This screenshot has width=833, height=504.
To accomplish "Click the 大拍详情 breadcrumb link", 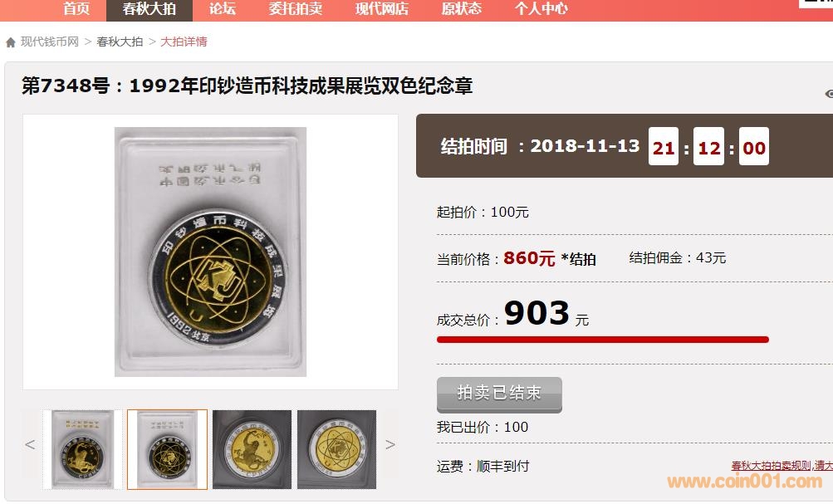I will [184, 42].
